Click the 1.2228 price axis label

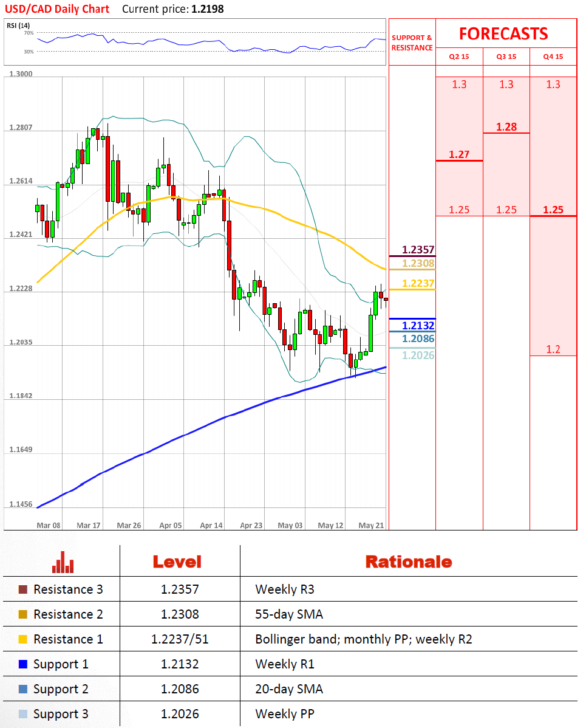click(x=21, y=288)
